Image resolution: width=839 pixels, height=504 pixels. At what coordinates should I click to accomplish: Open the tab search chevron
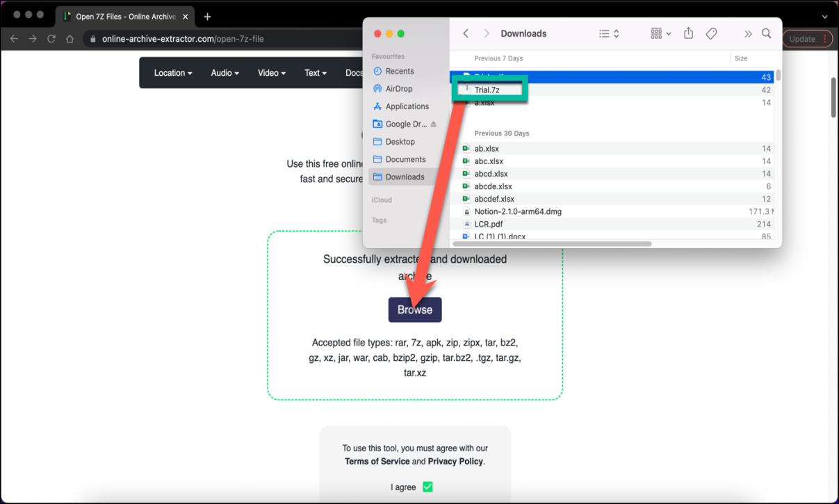(825, 17)
